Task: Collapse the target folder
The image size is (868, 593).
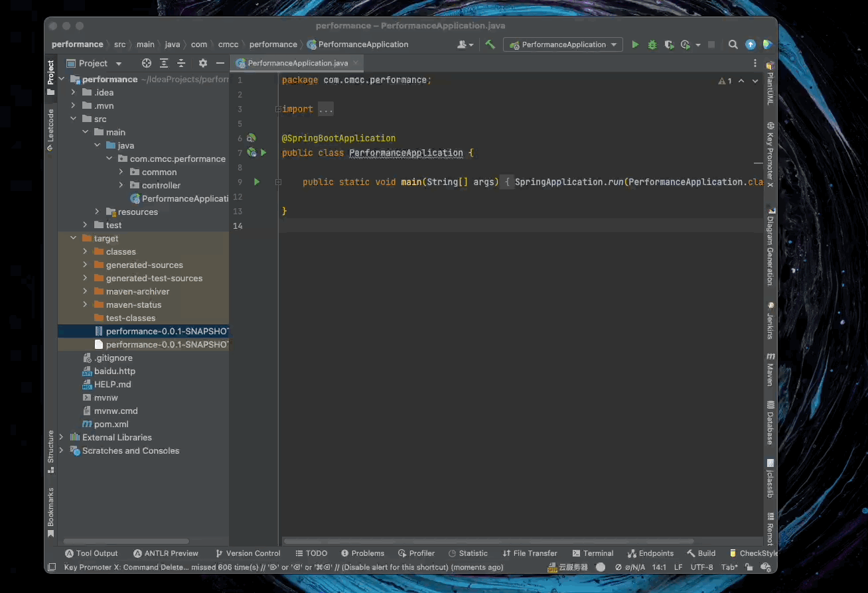Action: (x=73, y=239)
